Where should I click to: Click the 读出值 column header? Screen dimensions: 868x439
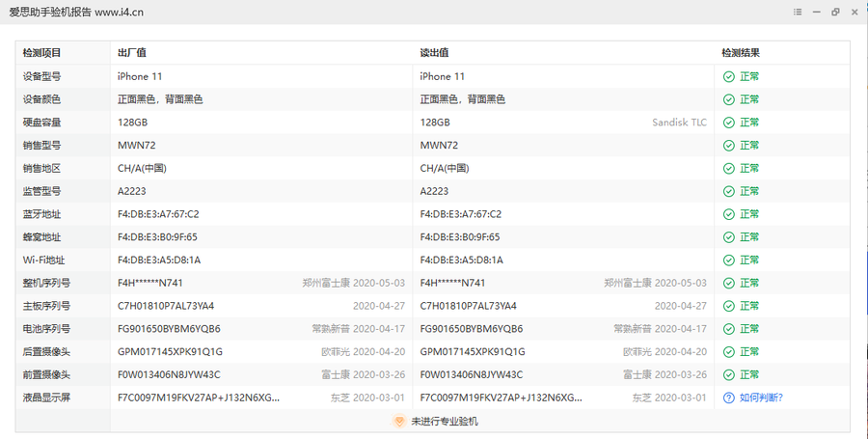434,53
